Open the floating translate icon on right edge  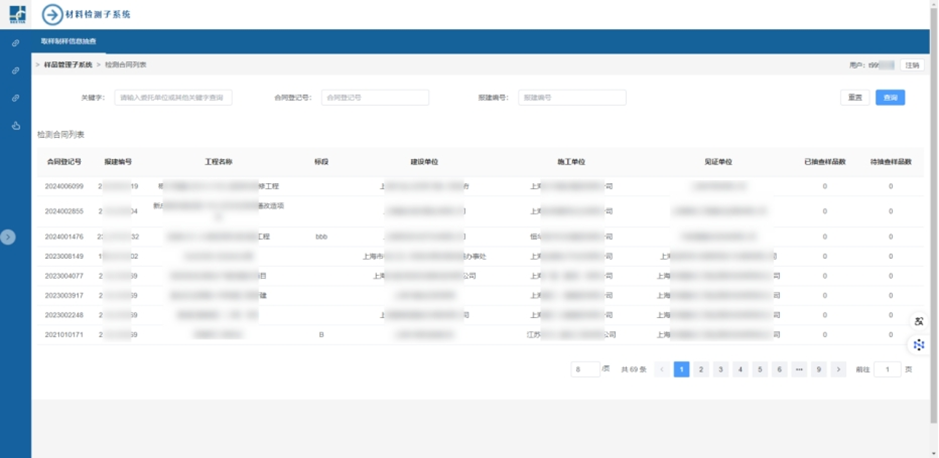(919, 321)
